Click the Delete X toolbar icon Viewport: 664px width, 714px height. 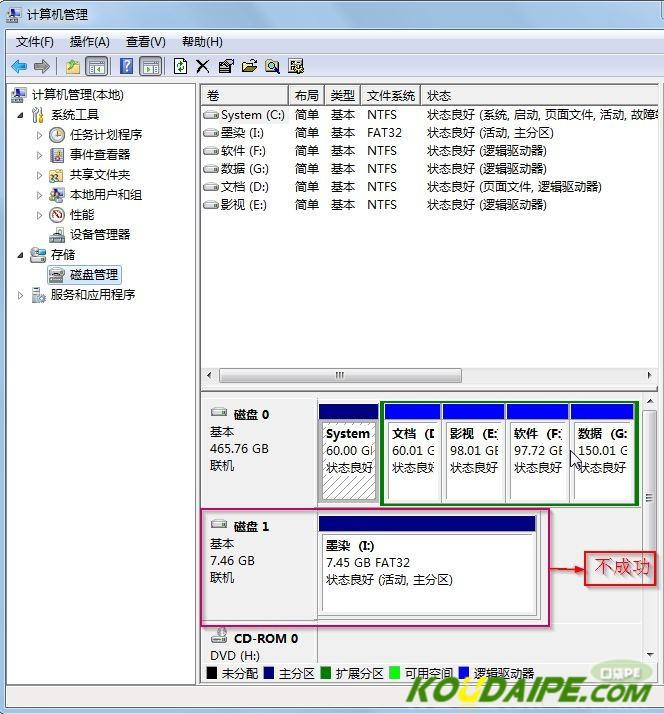pos(203,66)
